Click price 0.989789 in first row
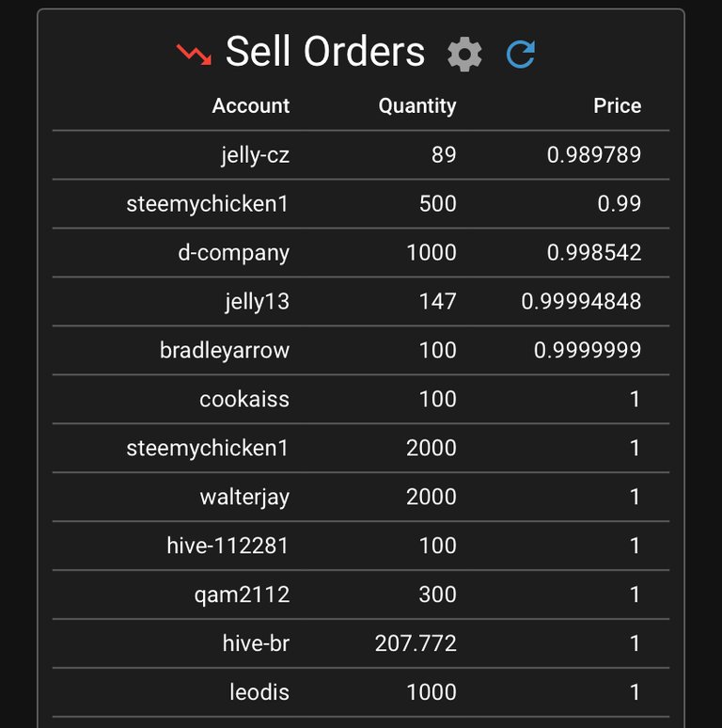The height and width of the screenshot is (728, 722). coord(594,154)
